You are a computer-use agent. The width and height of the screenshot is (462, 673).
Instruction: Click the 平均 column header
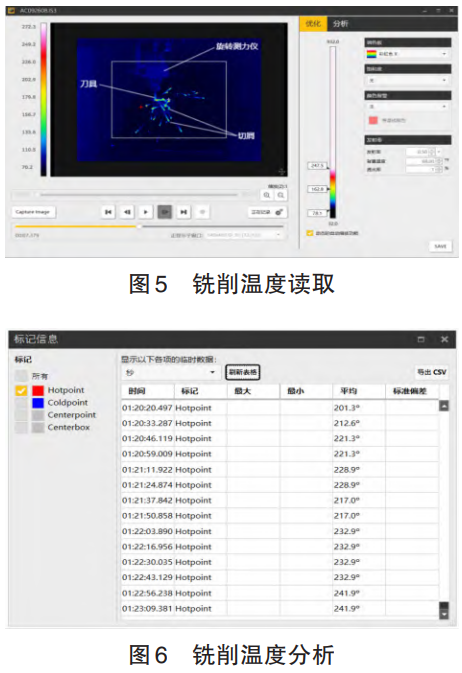359,391
